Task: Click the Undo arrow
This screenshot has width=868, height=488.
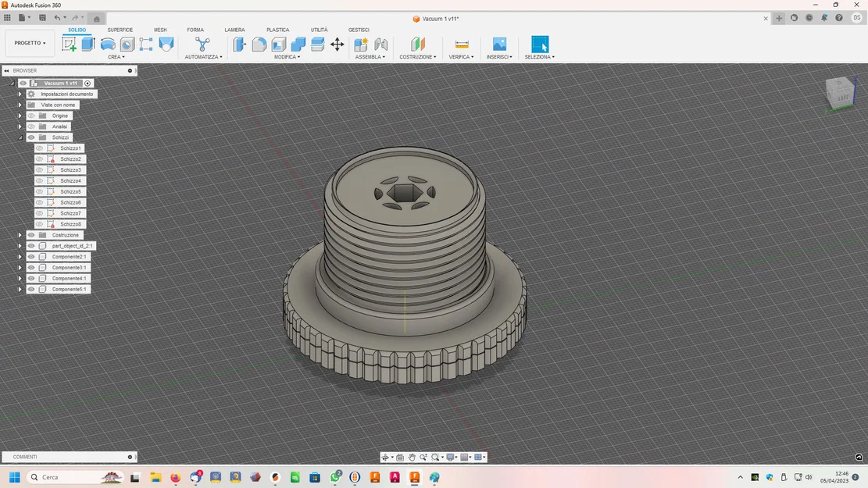Action: [x=57, y=18]
